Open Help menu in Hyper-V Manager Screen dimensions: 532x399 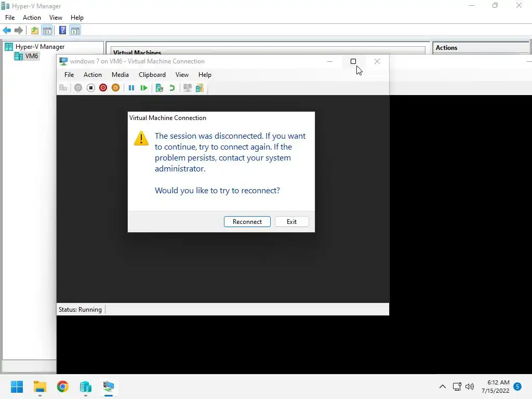point(77,18)
